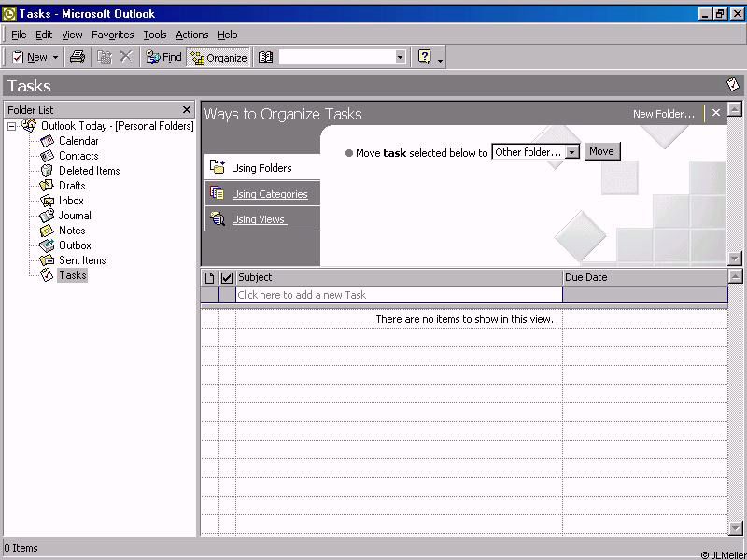
Task: Collapse the Outlook Today tree node
Action: (x=12, y=126)
